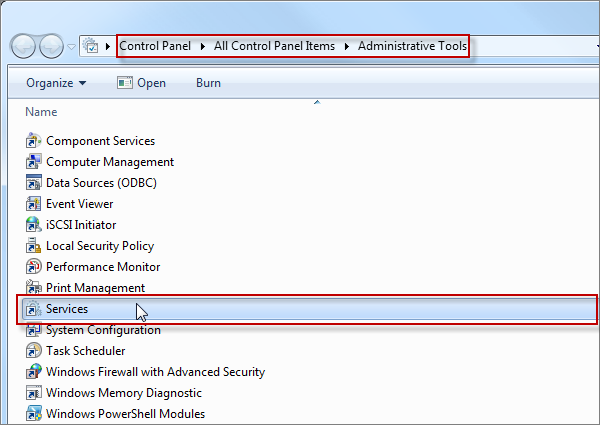Expand arrow after All Control Panel Items
Viewport: 600px width, 425px height.
point(349,47)
